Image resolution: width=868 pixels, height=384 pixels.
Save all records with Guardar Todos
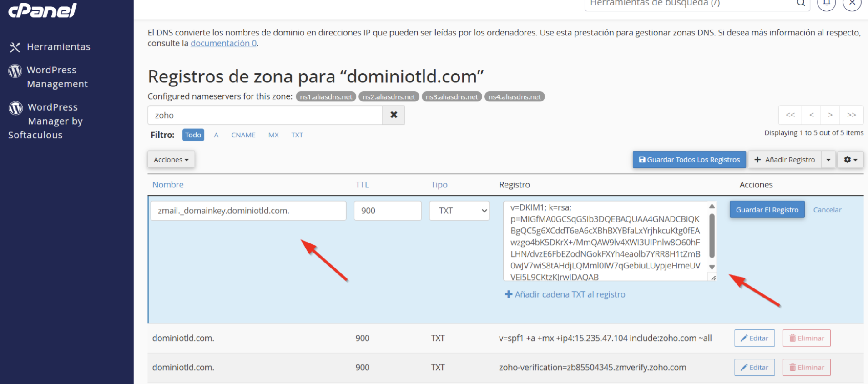[x=689, y=160]
